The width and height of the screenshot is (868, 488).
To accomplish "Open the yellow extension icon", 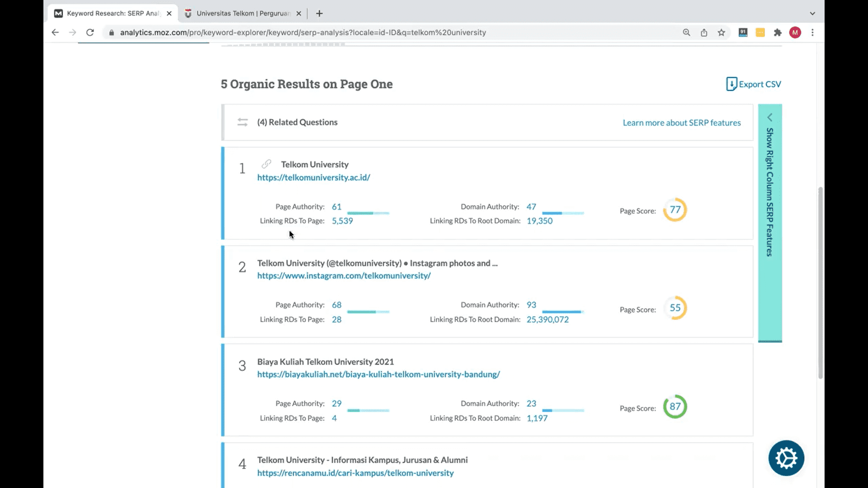I will coord(760,33).
